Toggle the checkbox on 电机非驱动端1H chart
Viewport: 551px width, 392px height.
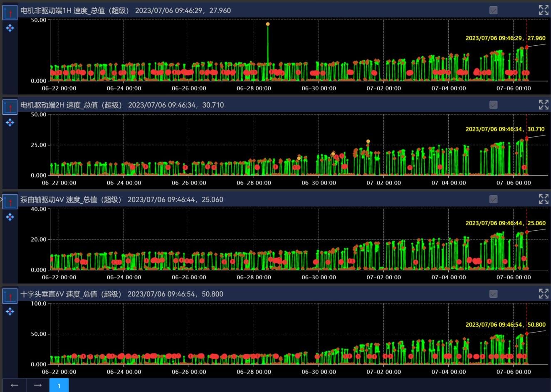point(493,10)
